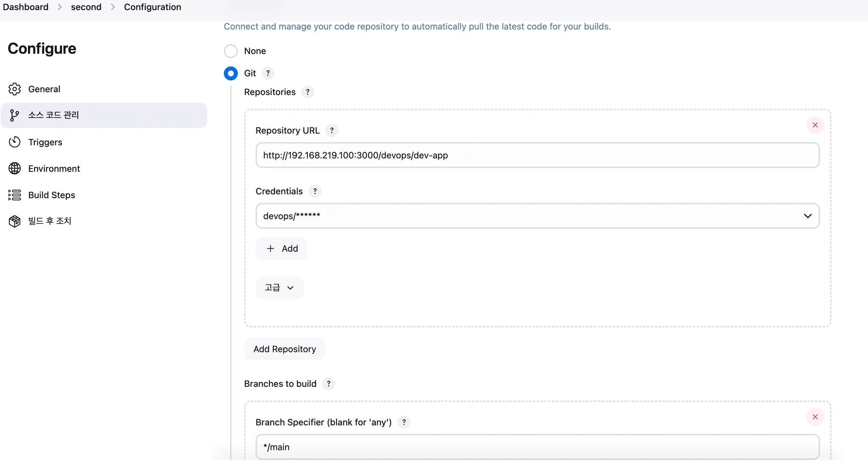Open the second breadcrumb item
Image resolution: width=868 pixels, height=467 pixels.
click(x=86, y=7)
